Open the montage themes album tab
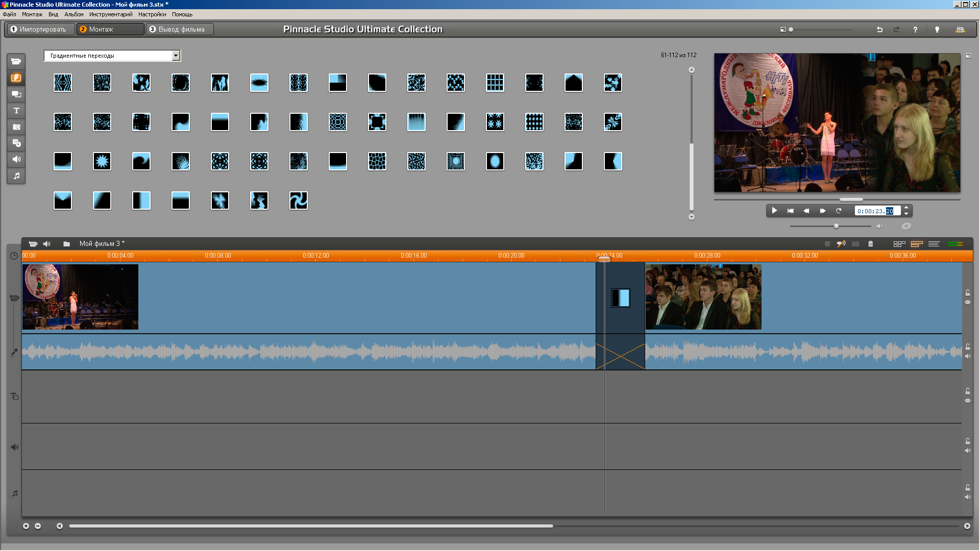This screenshot has height=551, width=980. click(16, 94)
